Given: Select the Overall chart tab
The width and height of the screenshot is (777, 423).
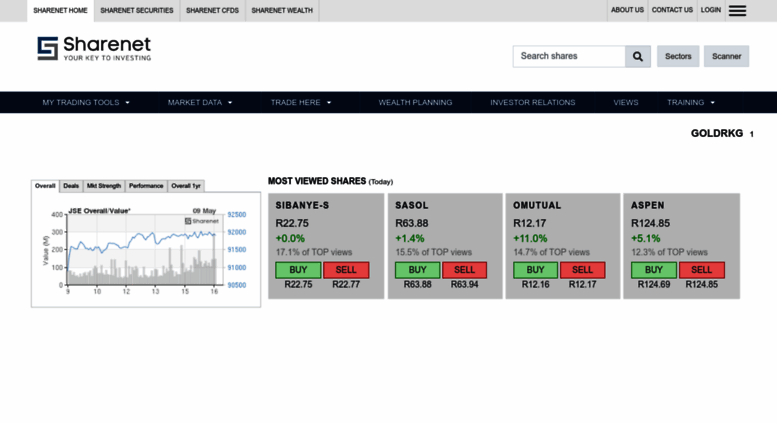Looking at the screenshot, I should click(x=45, y=186).
